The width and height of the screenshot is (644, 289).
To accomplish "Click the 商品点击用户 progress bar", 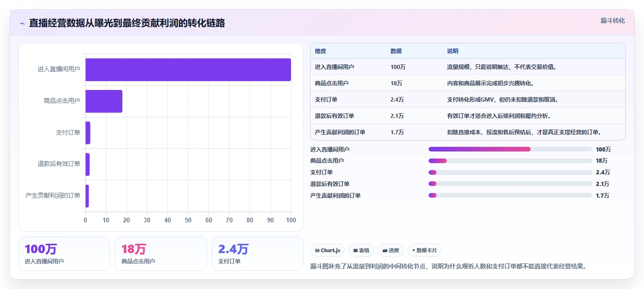I will pos(510,161).
